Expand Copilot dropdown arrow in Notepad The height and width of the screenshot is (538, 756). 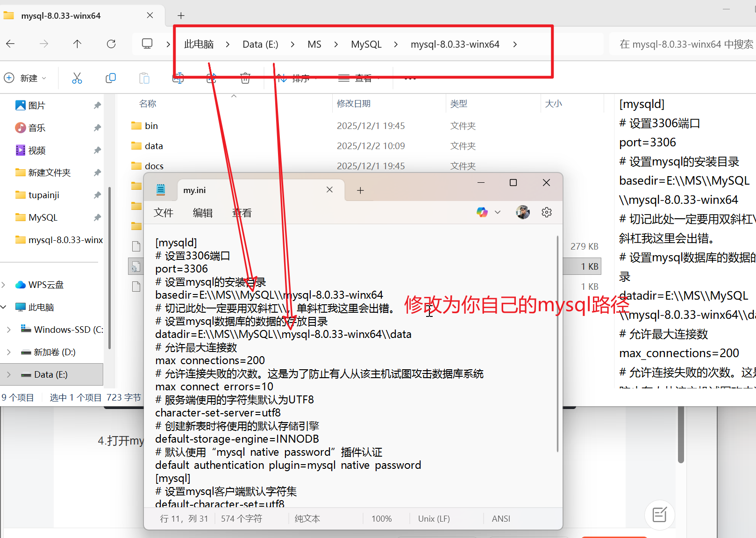[498, 213]
